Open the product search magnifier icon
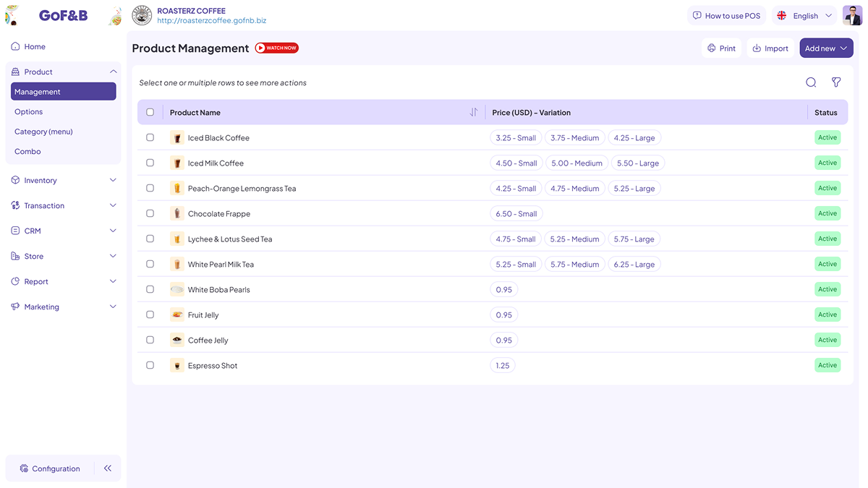868x488 pixels. click(811, 82)
